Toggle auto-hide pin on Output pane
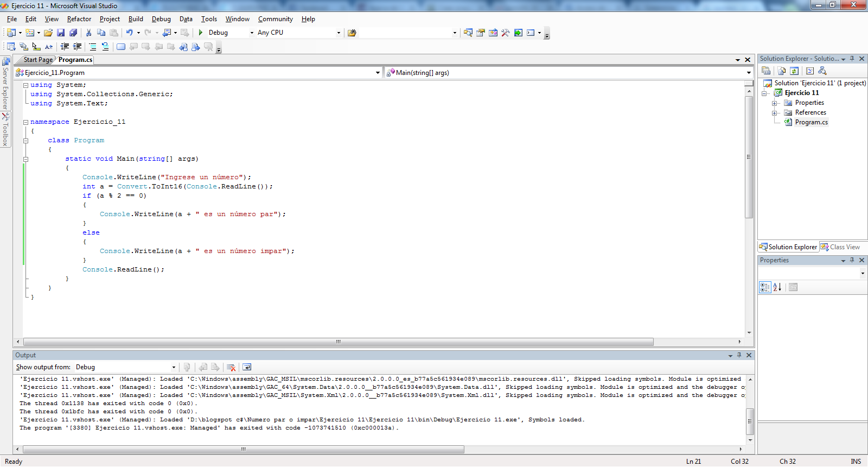 tap(739, 355)
